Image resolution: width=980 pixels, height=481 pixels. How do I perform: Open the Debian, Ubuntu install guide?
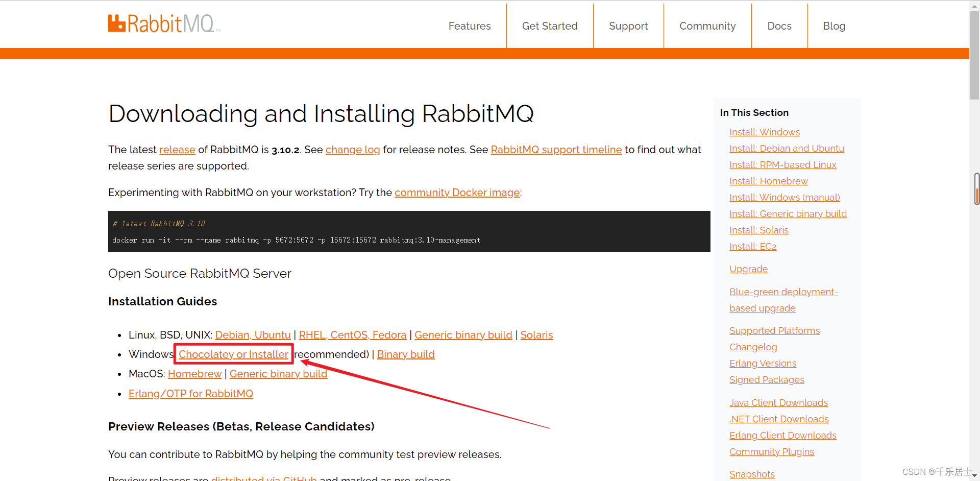[x=253, y=335]
